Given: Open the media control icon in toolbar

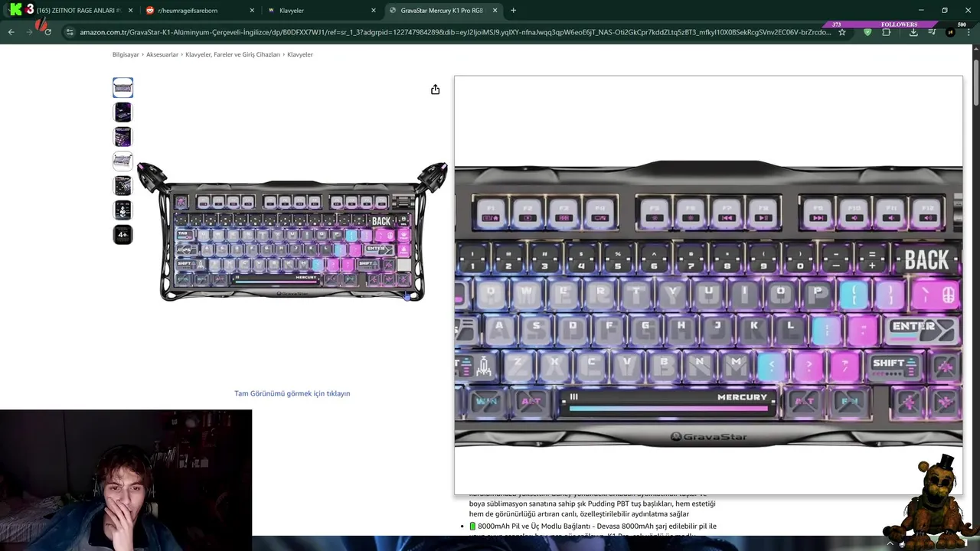Looking at the screenshot, I should (x=932, y=32).
